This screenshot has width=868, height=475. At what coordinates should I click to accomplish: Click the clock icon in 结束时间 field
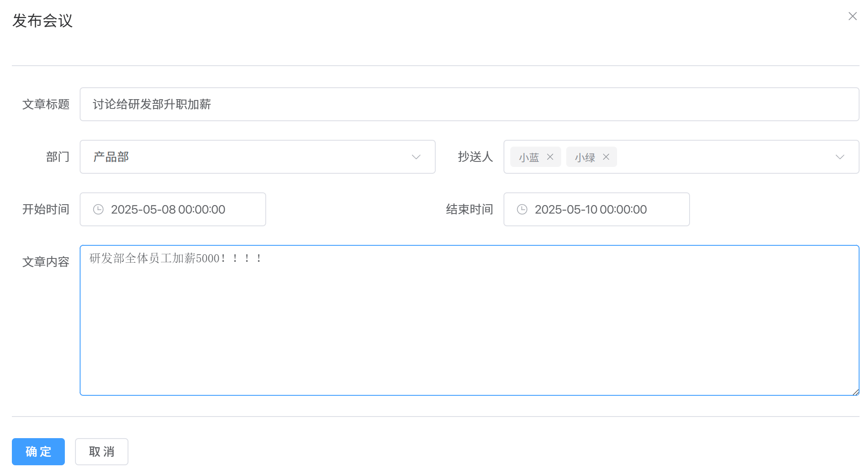click(x=522, y=209)
